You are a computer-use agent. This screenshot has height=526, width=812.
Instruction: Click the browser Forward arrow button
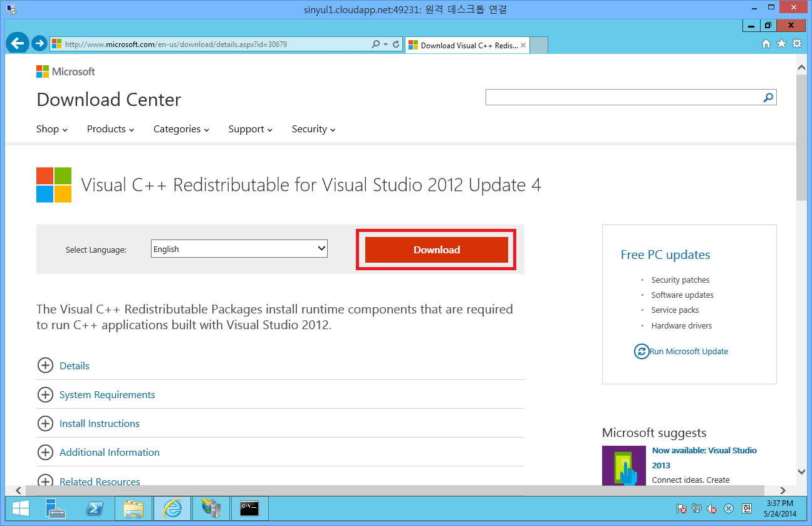(x=39, y=43)
